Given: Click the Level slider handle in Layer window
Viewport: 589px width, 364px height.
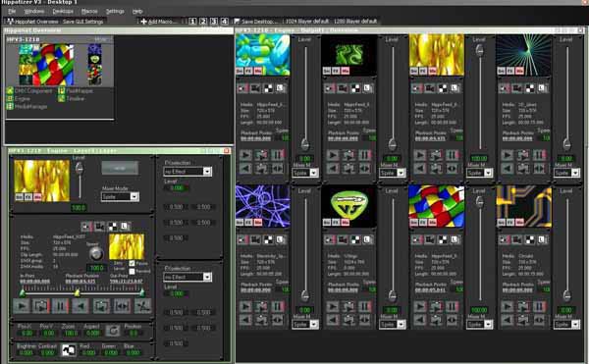Looking at the screenshot, I should point(80,169).
